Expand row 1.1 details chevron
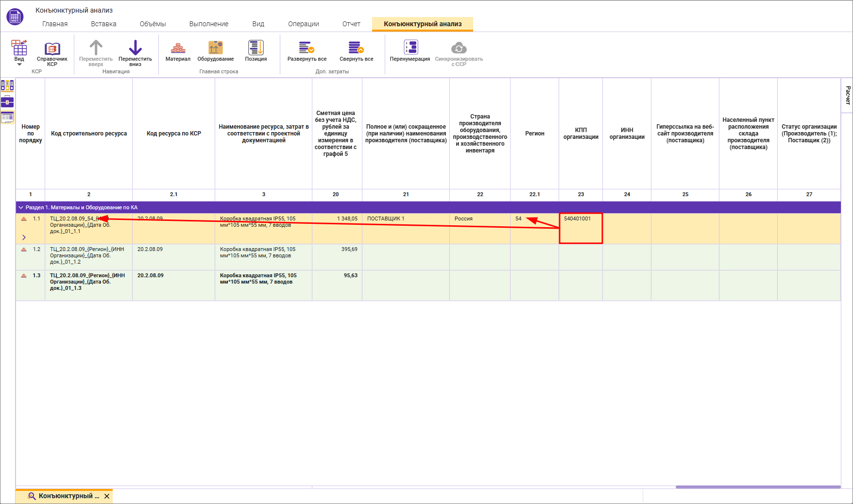The image size is (853, 504). (x=24, y=237)
